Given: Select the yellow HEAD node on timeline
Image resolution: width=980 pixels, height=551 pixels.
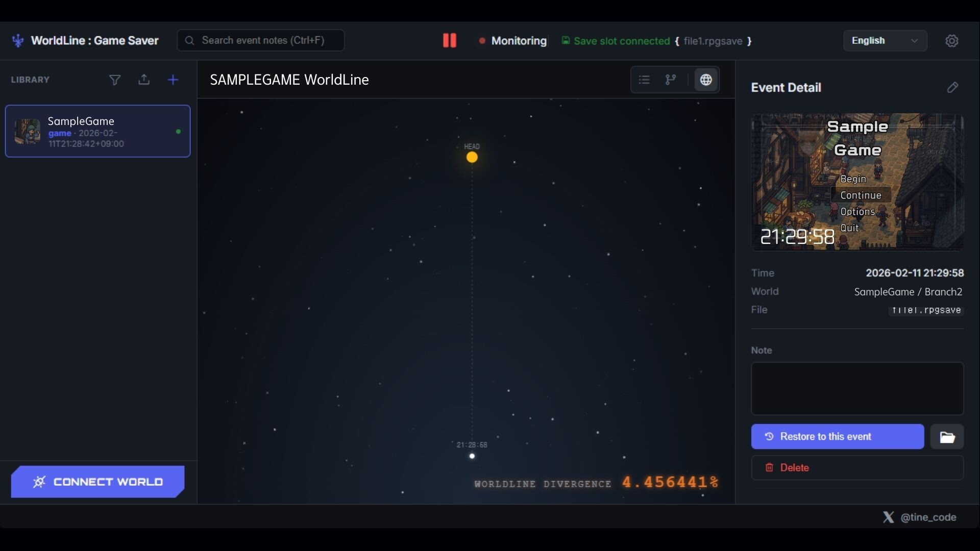Looking at the screenshot, I should pos(472,158).
